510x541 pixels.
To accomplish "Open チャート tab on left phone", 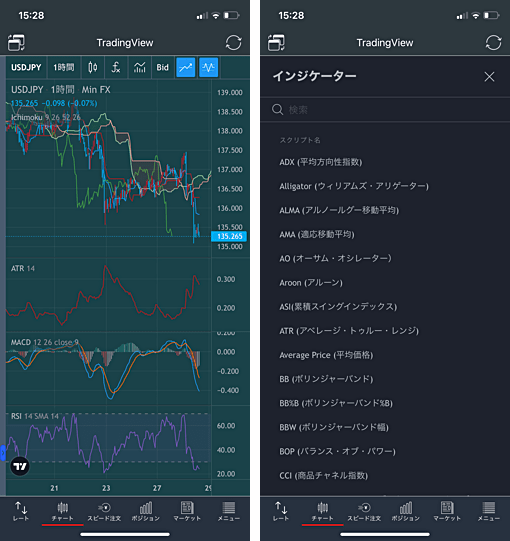I will pyautogui.click(x=62, y=512).
